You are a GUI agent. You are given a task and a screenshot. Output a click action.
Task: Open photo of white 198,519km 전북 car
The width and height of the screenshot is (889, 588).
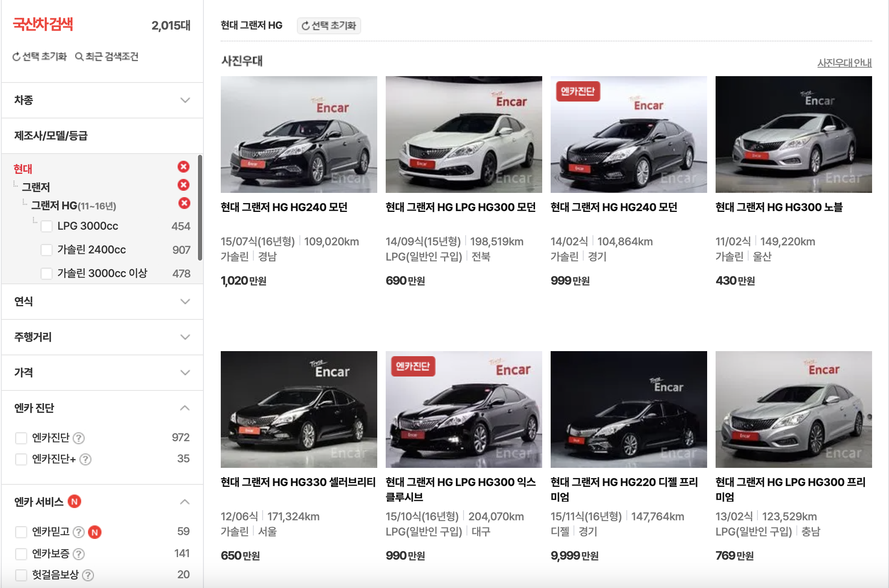point(464,135)
